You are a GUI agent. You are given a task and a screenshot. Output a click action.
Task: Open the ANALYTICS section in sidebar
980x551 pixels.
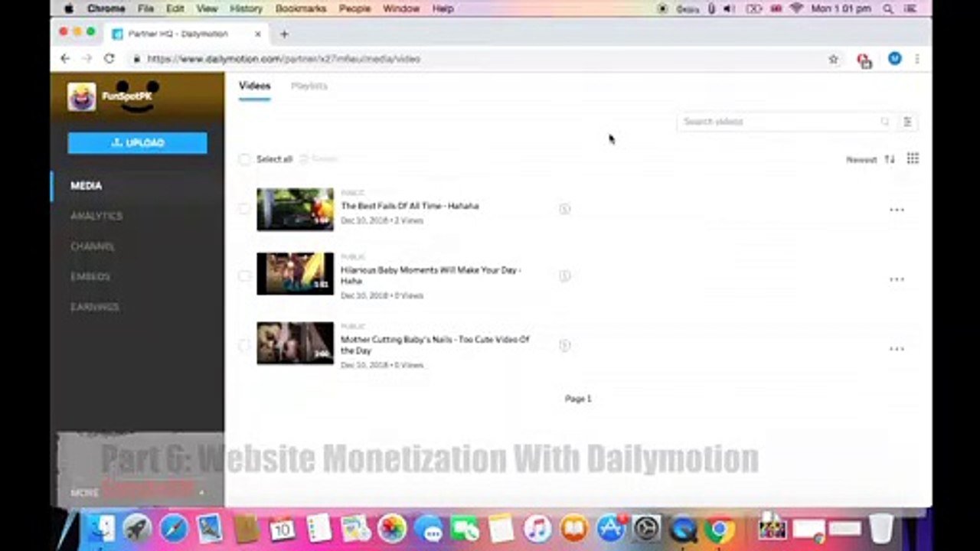pyautogui.click(x=96, y=217)
